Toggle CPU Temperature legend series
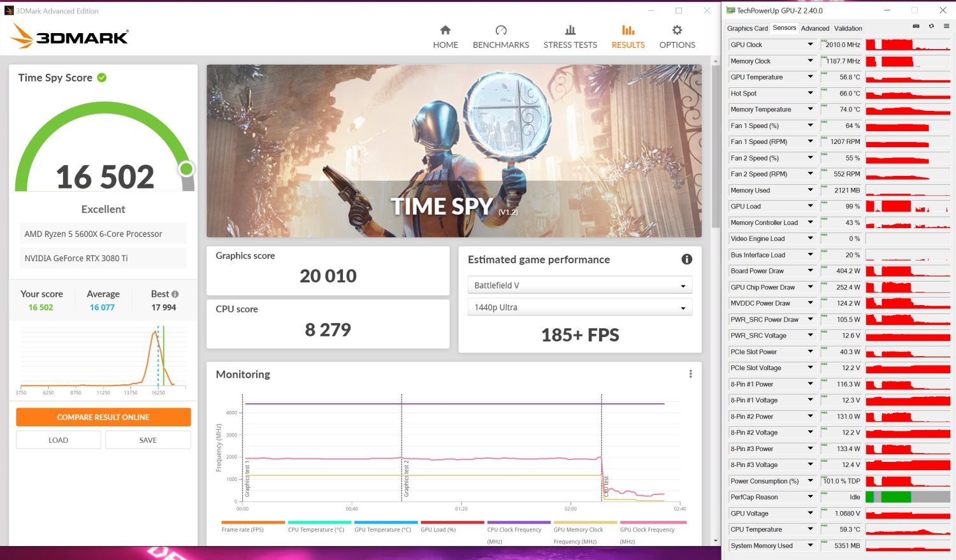The height and width of the screenshot is (560, 956). coord(316,529)
